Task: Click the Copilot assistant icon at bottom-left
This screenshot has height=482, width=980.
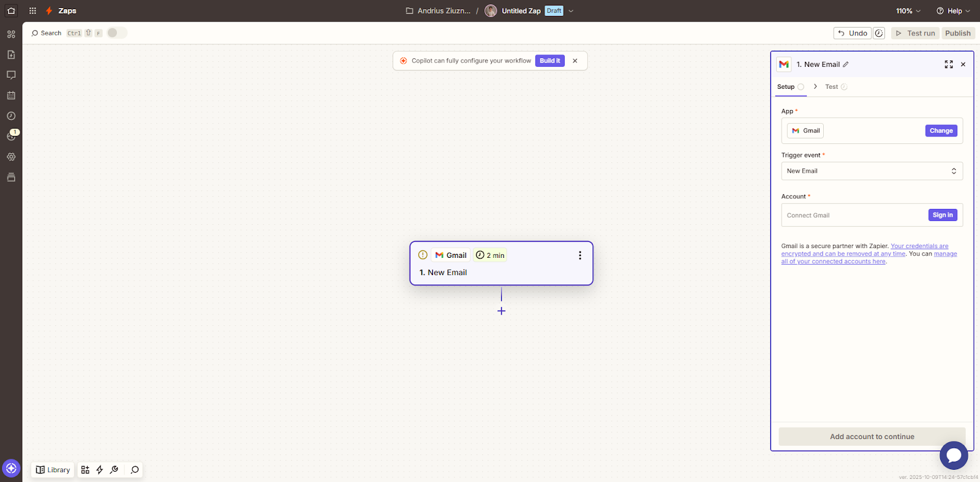Action: pos(11,469)
